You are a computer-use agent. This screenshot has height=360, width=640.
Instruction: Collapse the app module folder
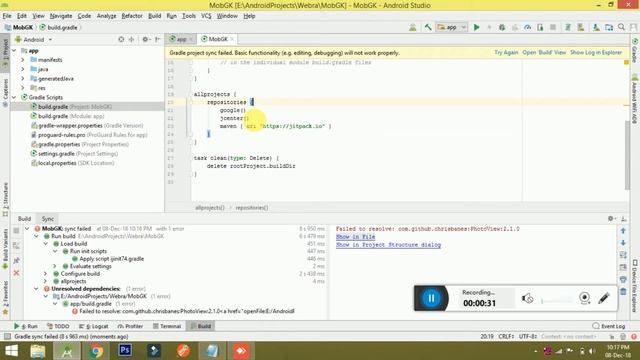click(14, 51)
